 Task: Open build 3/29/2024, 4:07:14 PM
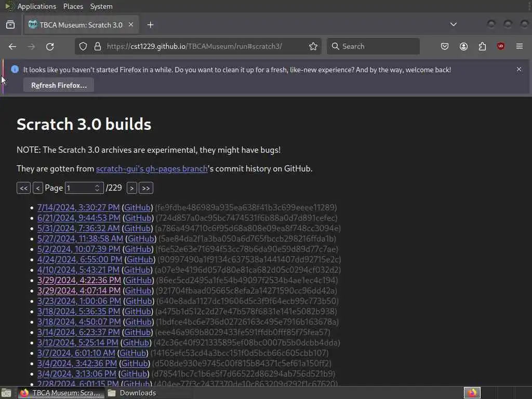tap(79, 291)
